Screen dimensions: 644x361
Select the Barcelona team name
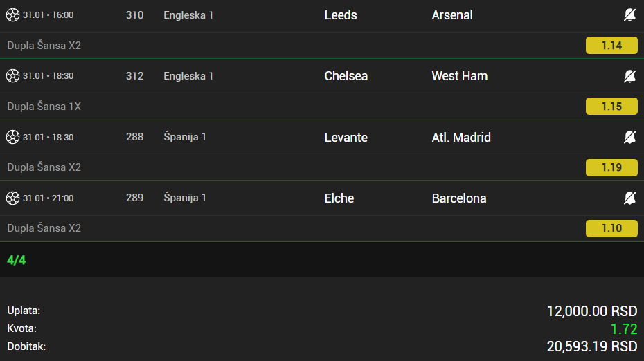coord(459,198)
